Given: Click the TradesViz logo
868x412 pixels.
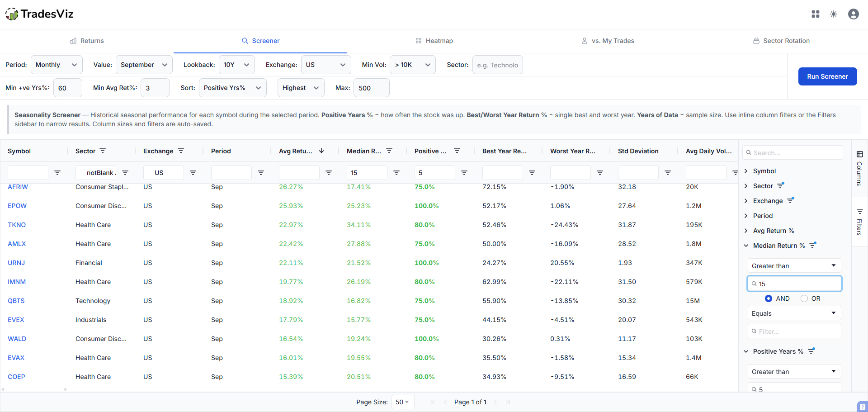Looking at the screenshot, I should (39, 14).
